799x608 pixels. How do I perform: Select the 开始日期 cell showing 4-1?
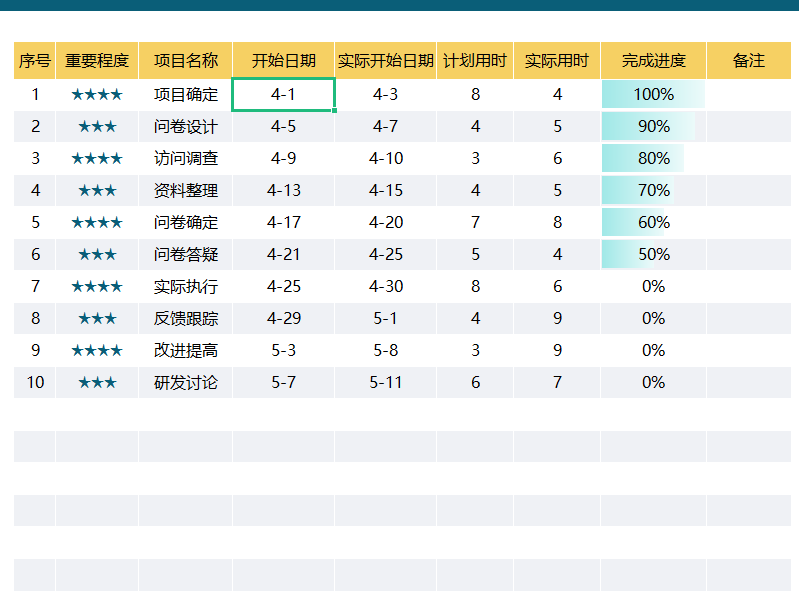pyautogui.click(x=283, y=94)
